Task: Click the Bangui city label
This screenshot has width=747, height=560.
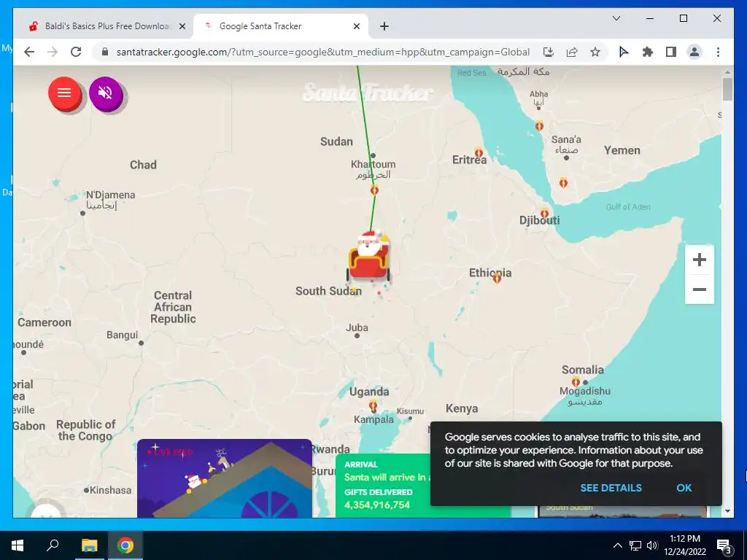Action: pos(122,335)
